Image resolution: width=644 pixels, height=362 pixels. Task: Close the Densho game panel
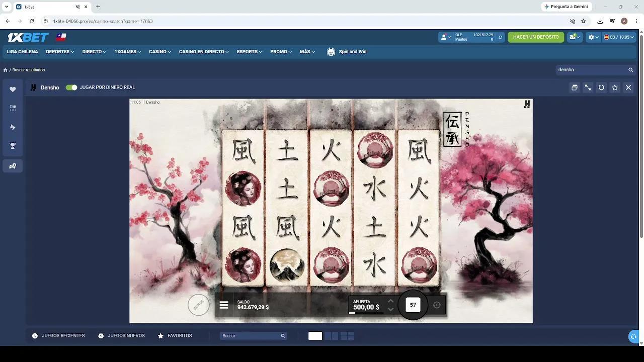(628, 87)
